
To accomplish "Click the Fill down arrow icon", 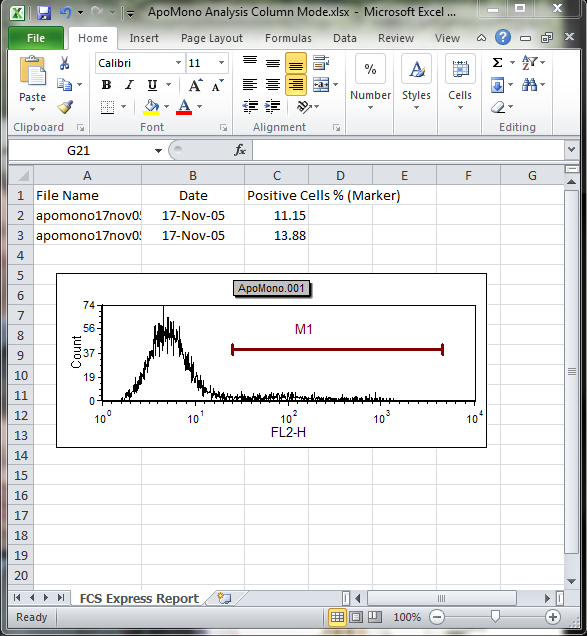I will click(x=497, y=85).
